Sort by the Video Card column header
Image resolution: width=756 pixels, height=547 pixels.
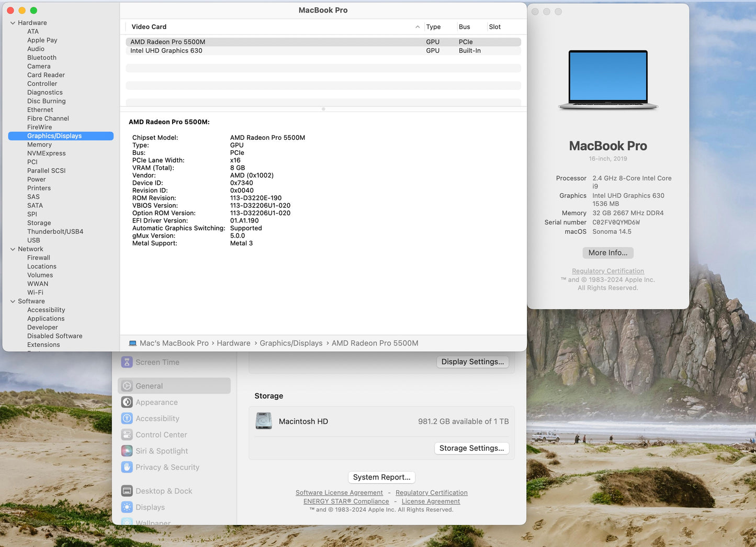coord(149,27)
